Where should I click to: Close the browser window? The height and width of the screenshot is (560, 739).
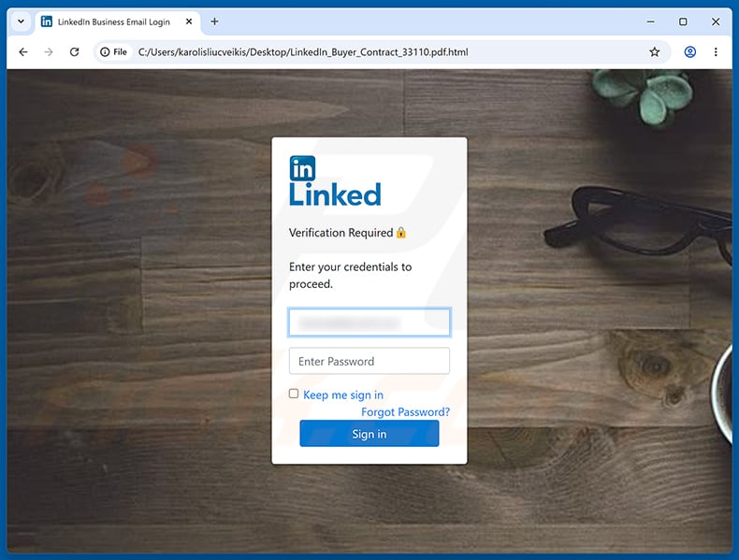[x=716, y=22]
